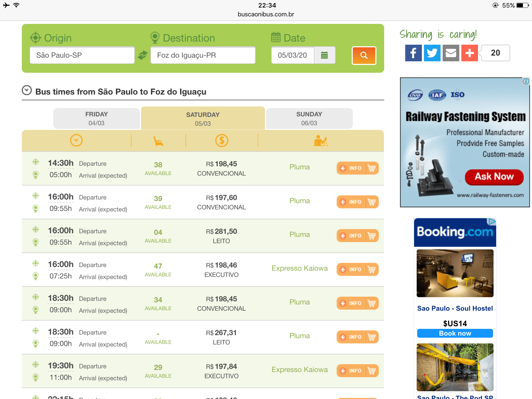Share page on Twitter

pyautogui.click(x=432, y=53)
